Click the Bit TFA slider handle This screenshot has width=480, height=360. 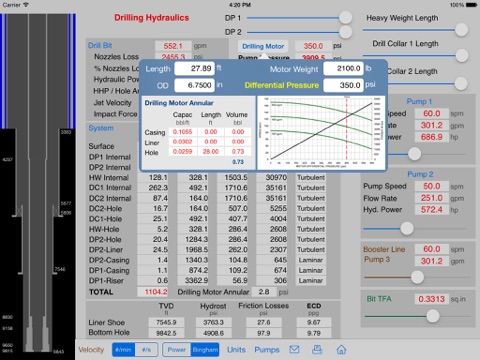pyautogui.click(x=433, y=316)
